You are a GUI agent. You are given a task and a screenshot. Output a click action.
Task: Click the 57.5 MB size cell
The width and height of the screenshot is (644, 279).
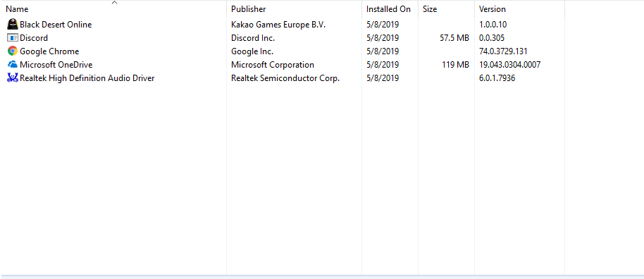(x=454, y=38)
